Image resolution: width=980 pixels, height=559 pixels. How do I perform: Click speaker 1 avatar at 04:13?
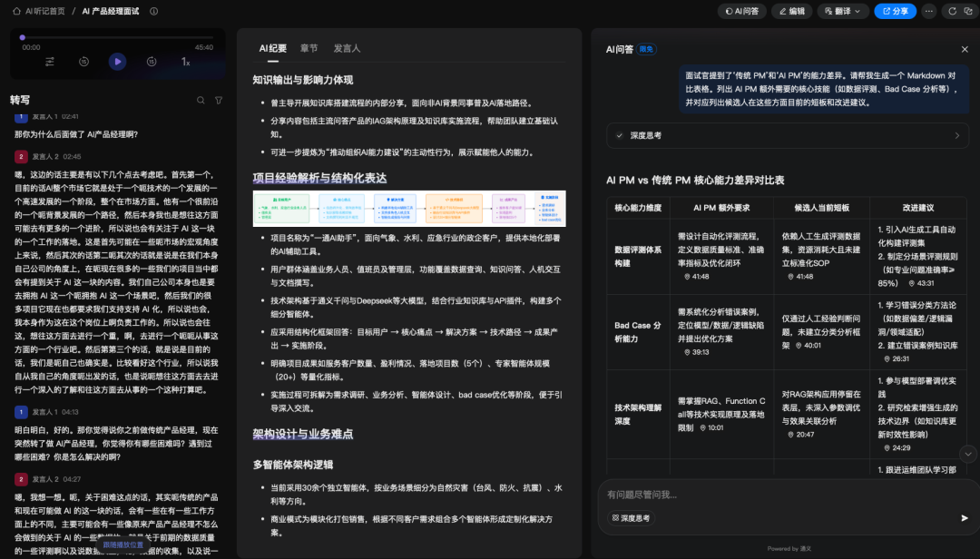pyautogui.click(x=21, y=412)
